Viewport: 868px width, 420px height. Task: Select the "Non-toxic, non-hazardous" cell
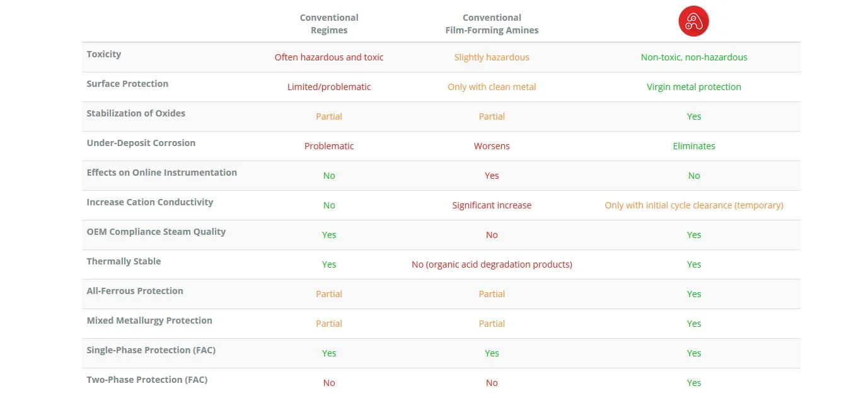point(694,57)
